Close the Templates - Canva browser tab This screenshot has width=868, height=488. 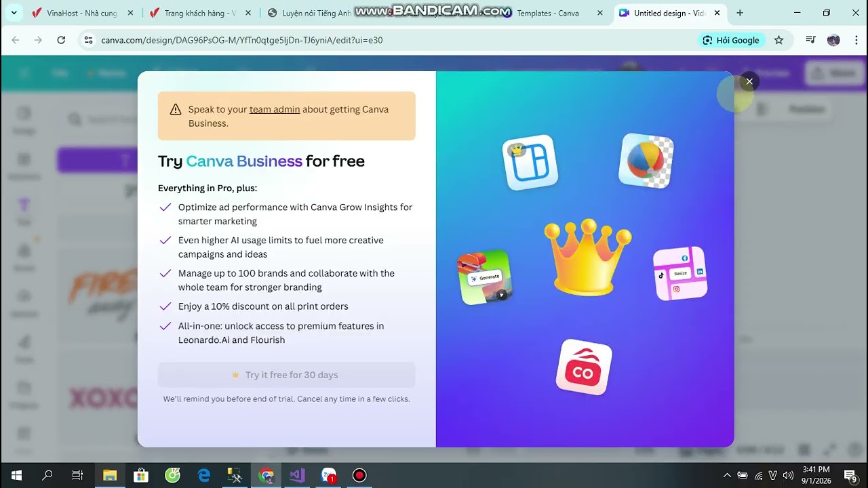[x=599, y=13]
